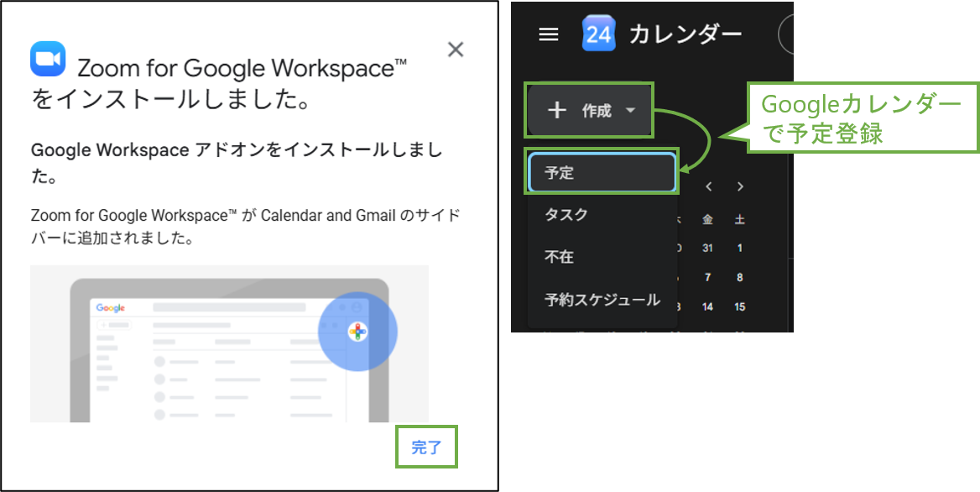The image size is (980, 492).
Task: Click the 作成 create button in Calendar
Action: [x=590, y=111]
